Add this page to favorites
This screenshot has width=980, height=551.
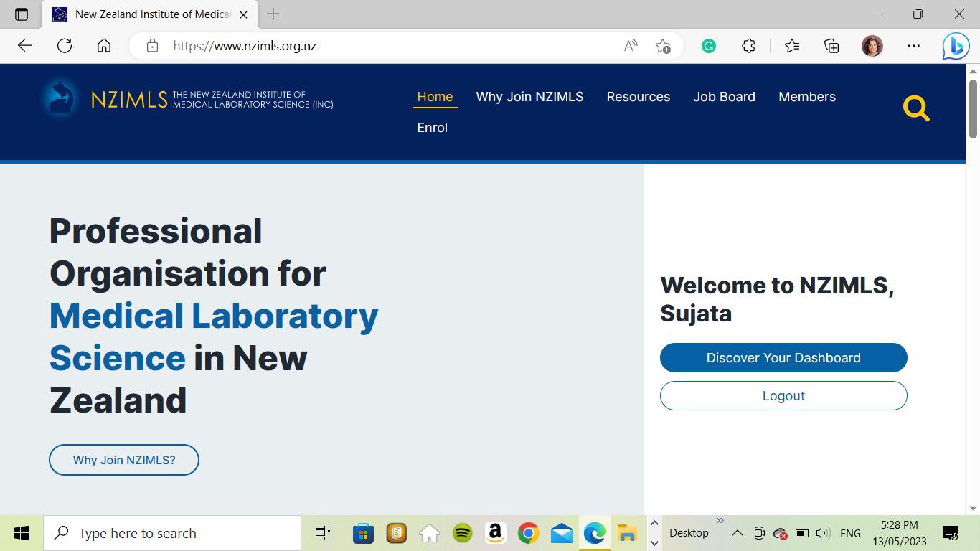coord(663,46)
